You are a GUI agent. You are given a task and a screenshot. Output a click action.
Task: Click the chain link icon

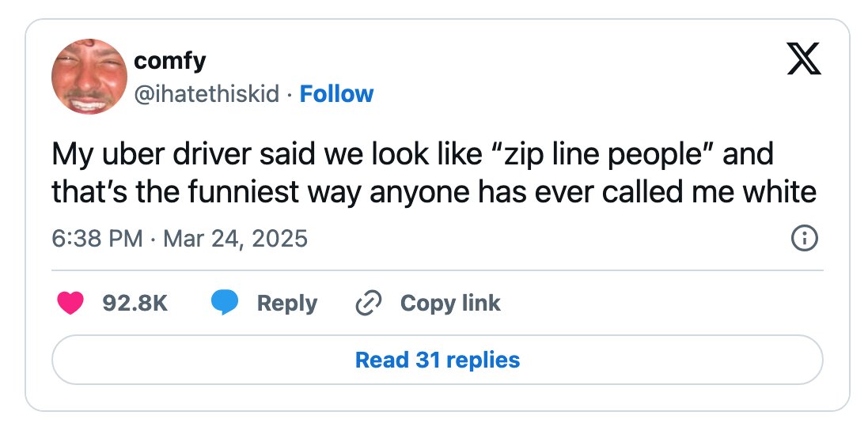click(x=368, y=303)
